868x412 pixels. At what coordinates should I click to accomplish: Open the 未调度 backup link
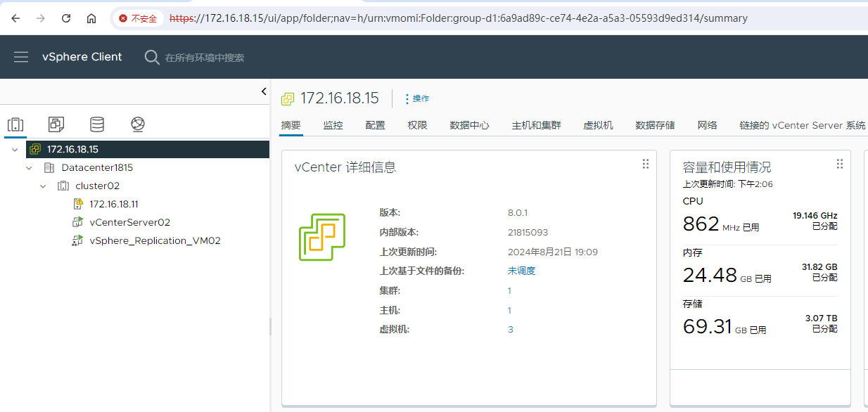pyautogui.click(x=521, y=271)
